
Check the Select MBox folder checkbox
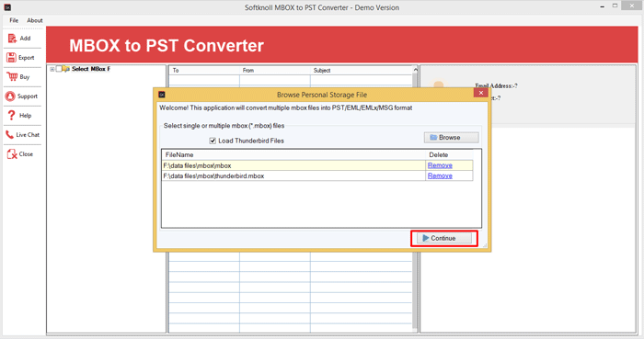pos(59,69)
